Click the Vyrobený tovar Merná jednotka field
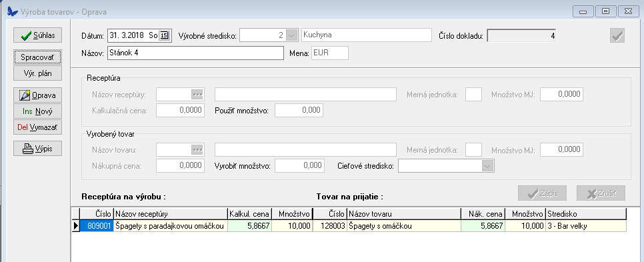 473,150
